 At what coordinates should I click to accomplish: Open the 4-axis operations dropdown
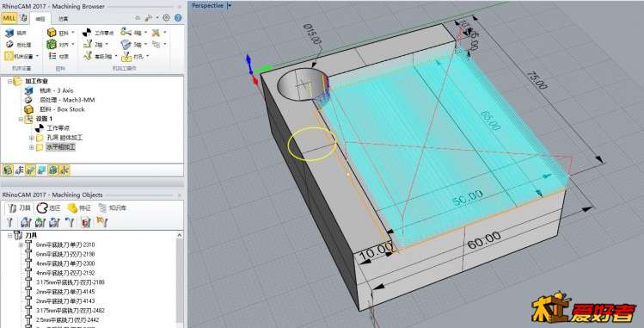click(132, 32)
